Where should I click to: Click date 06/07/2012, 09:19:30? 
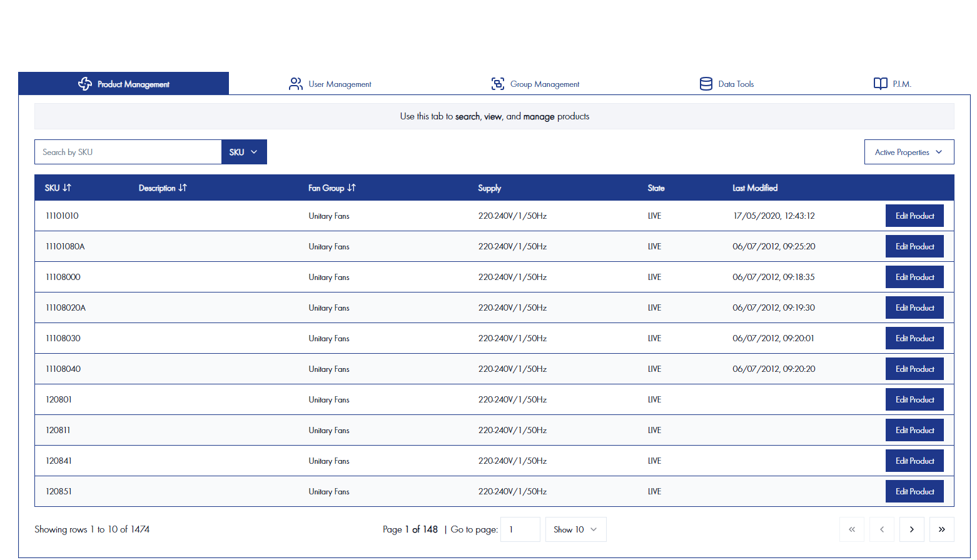[x=774, y=307]
